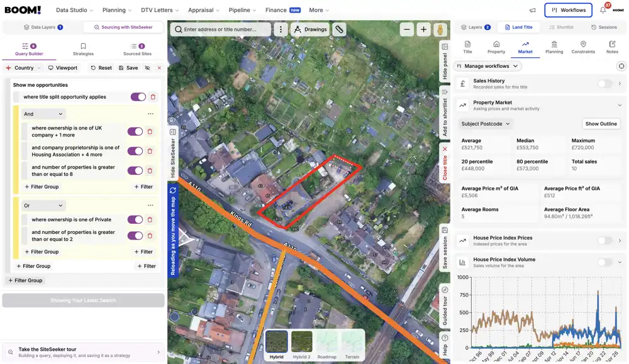
Task: Click the Workflows button
Action: (x=568, y=10)
